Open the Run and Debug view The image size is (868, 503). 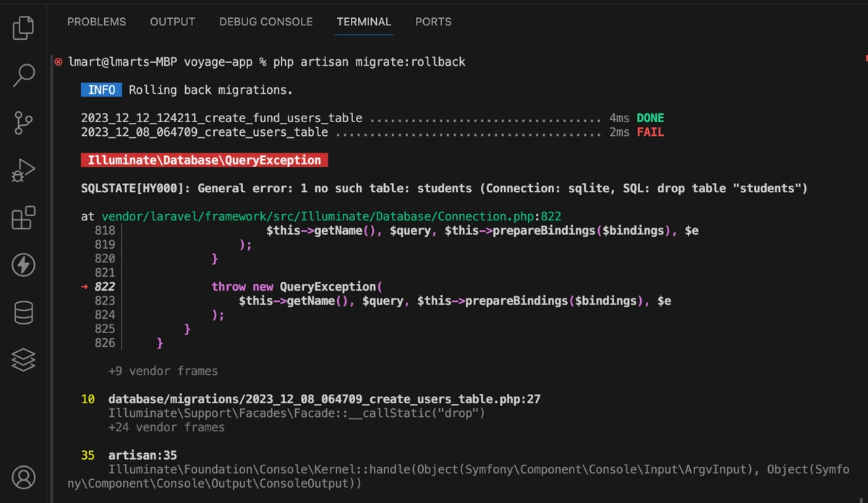tap(24, 171)
